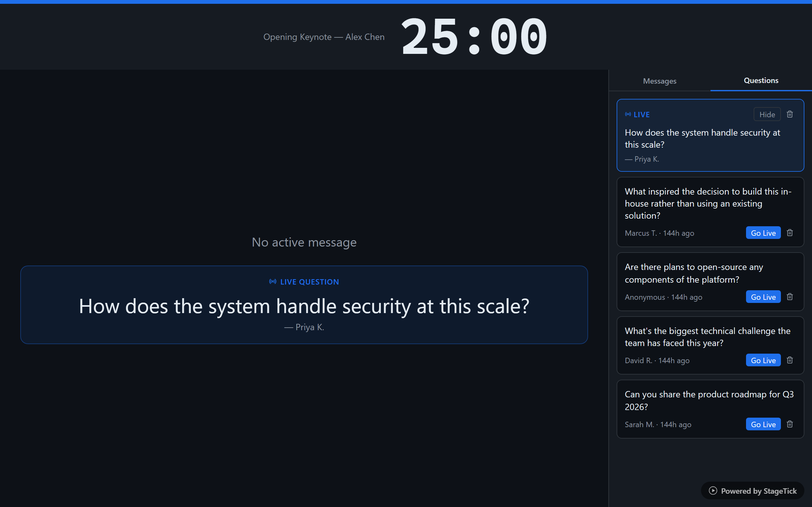Viewport: 812px width, 507px height.
Task: Select the No active message area
Action: pyautogui.click(x=304, y=242)
